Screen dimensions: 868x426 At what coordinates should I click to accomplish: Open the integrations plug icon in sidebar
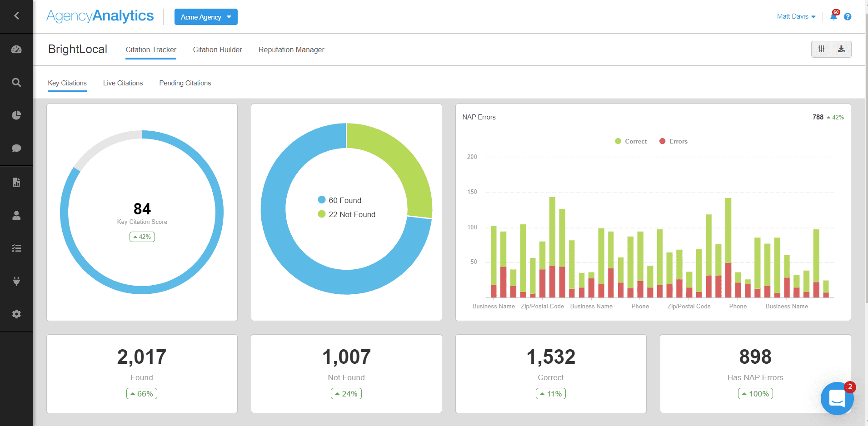pos(16,281)
